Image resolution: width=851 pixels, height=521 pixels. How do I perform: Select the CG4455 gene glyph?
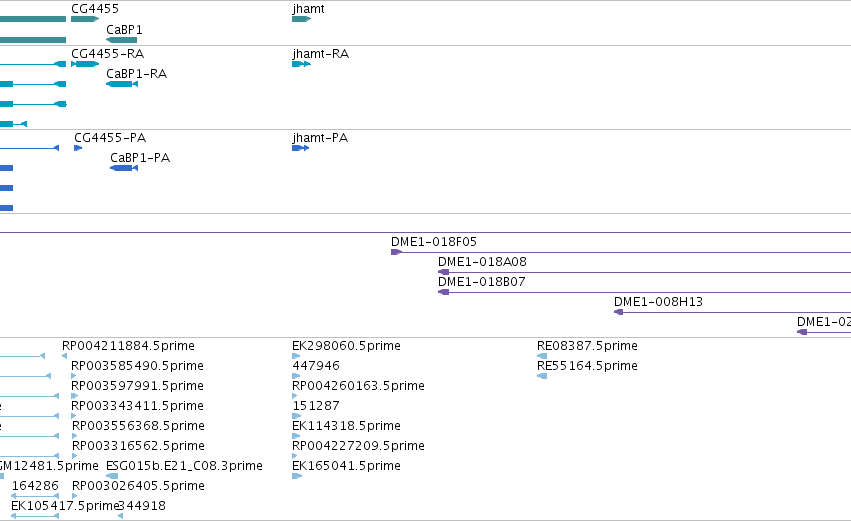(x=85, y=19)
